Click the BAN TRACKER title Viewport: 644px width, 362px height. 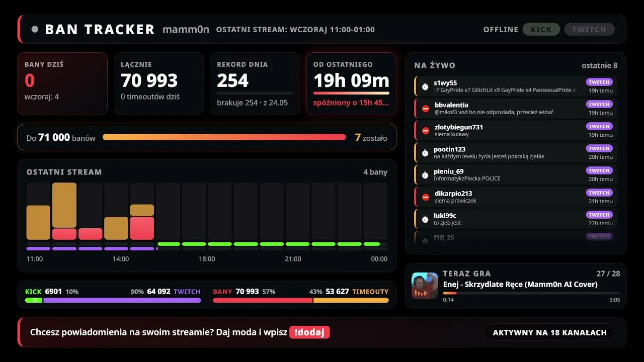tap(100, 29)
